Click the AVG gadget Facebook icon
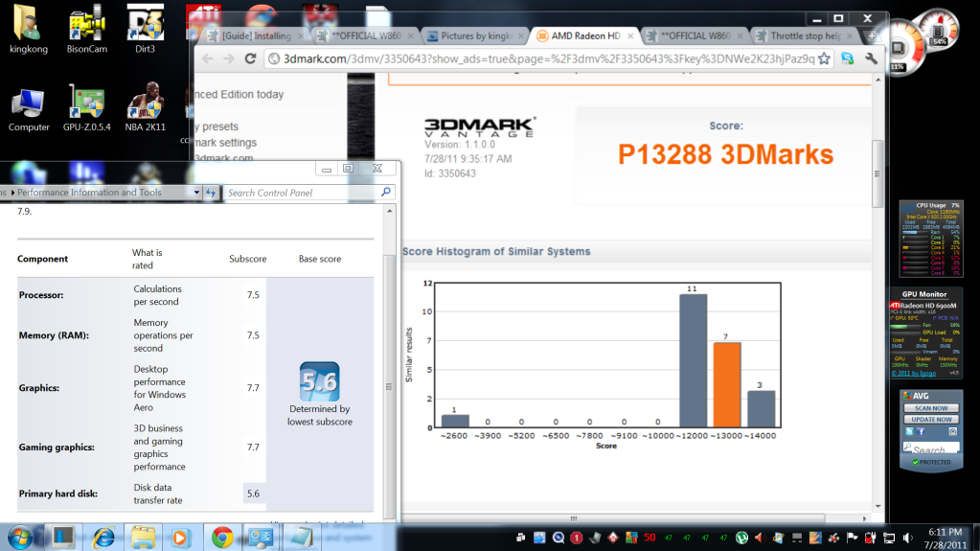The height and width of the screenshot is (551, 980). tap(920, 431)
